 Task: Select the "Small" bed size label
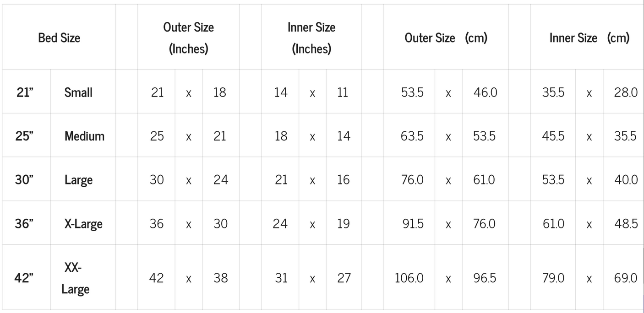78,92
